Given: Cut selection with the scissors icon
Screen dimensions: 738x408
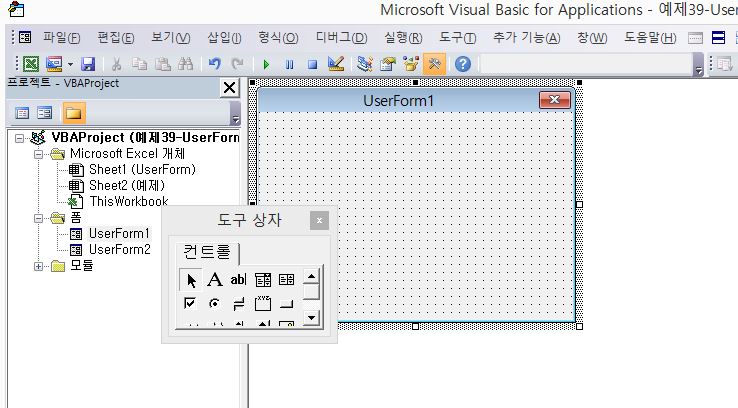Looking at the screenshot, I should coord(116,64).
